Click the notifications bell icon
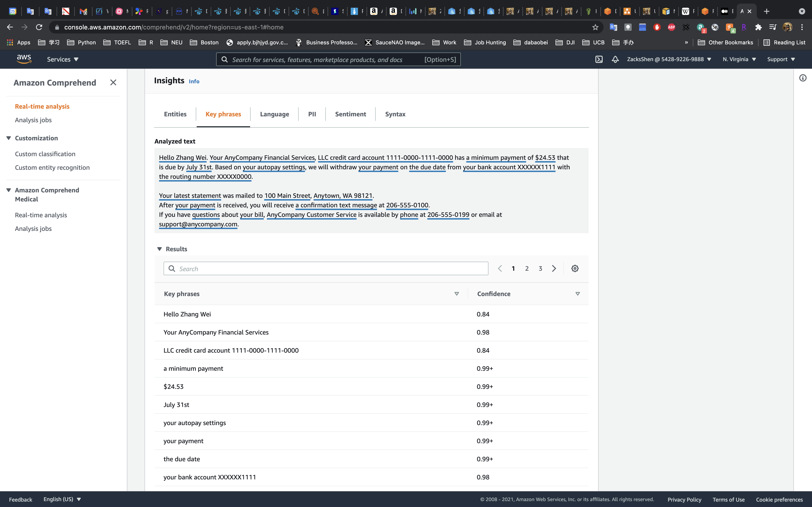 pyautogui.click(x=615, y=59)
